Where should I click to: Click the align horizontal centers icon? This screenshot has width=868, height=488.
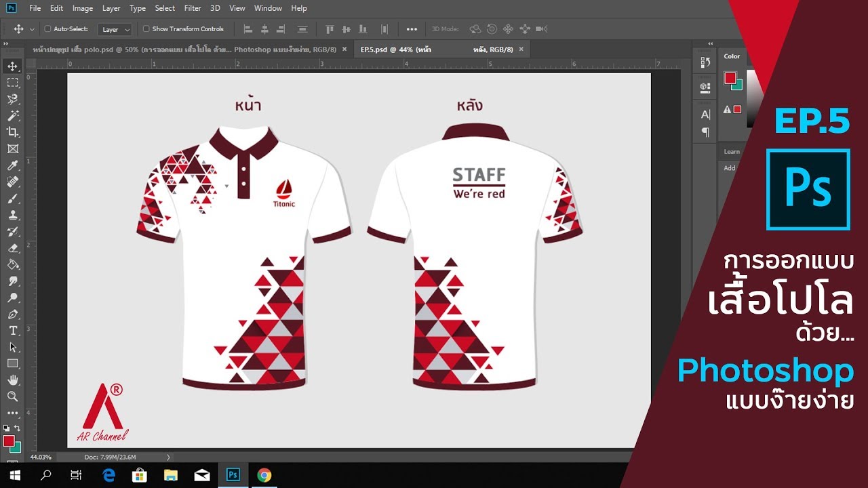[265, 29]
